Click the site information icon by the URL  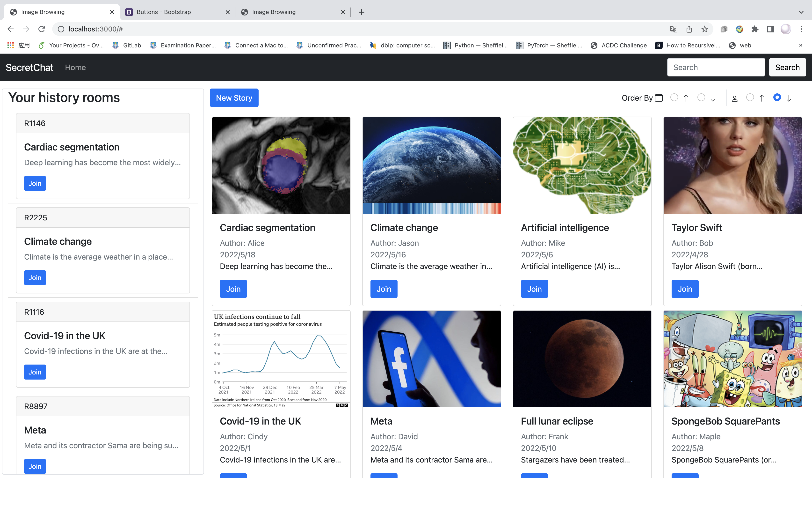(61, 29)
